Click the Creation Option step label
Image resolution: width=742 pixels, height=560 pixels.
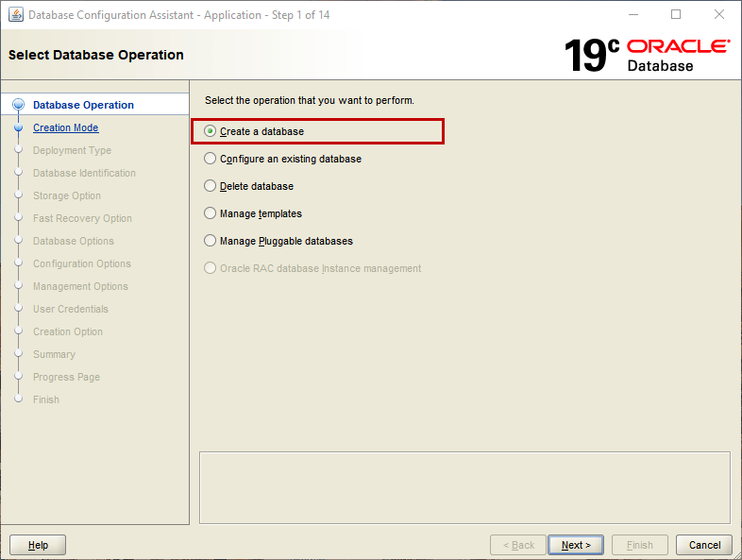[x=68, y=331]
